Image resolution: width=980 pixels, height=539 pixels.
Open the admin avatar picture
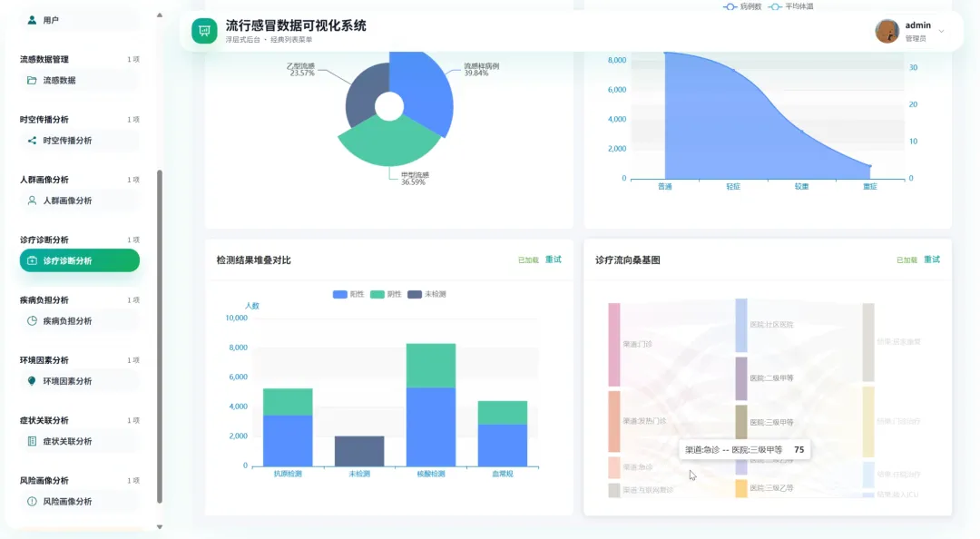[887, 31]
